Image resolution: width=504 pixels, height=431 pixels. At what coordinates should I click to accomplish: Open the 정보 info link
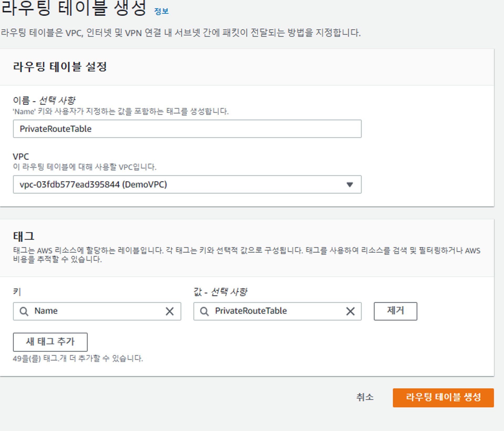161,11
